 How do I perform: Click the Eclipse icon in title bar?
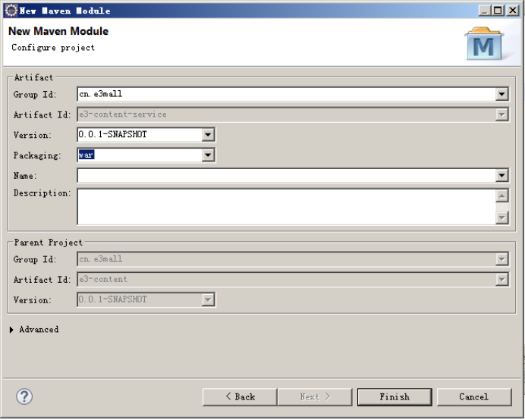[x=11, y=11]
